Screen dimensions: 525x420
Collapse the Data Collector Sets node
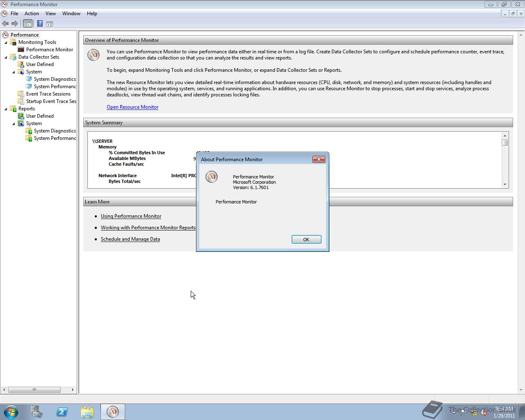[x=6, y=57]
